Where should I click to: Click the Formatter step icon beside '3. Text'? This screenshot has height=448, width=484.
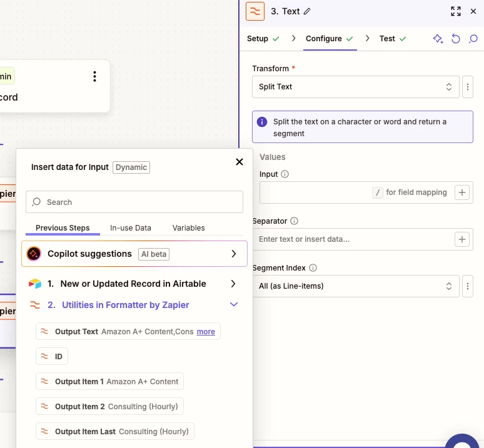[255, 11]
